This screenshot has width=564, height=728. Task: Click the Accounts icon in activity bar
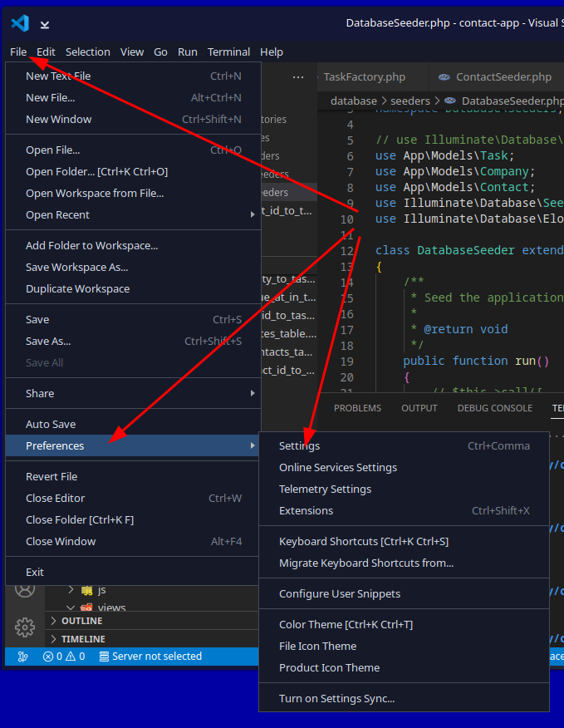pos(25,590)
